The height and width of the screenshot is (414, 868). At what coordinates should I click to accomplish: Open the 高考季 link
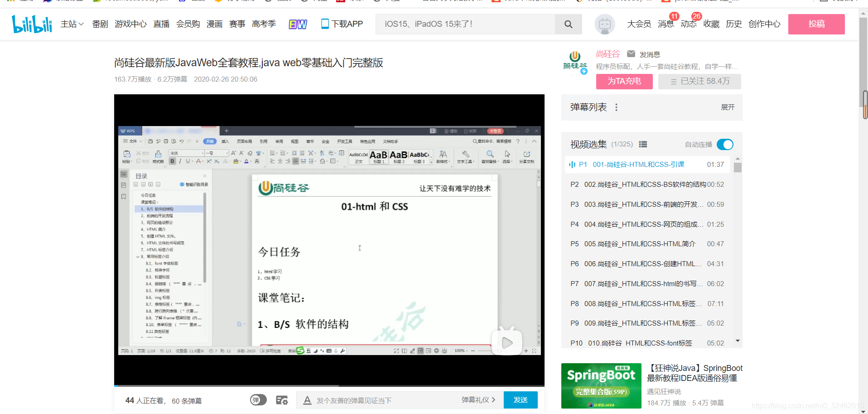click(x=264, y=24)
